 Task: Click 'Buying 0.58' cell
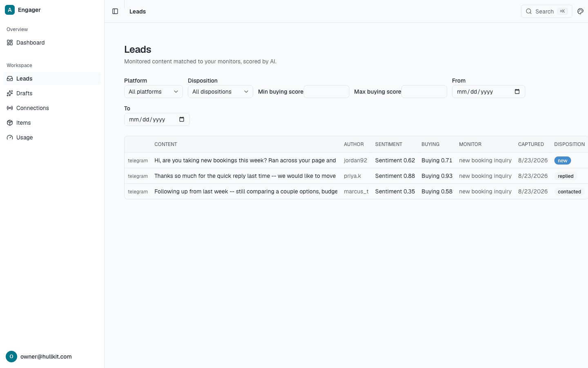437,191
